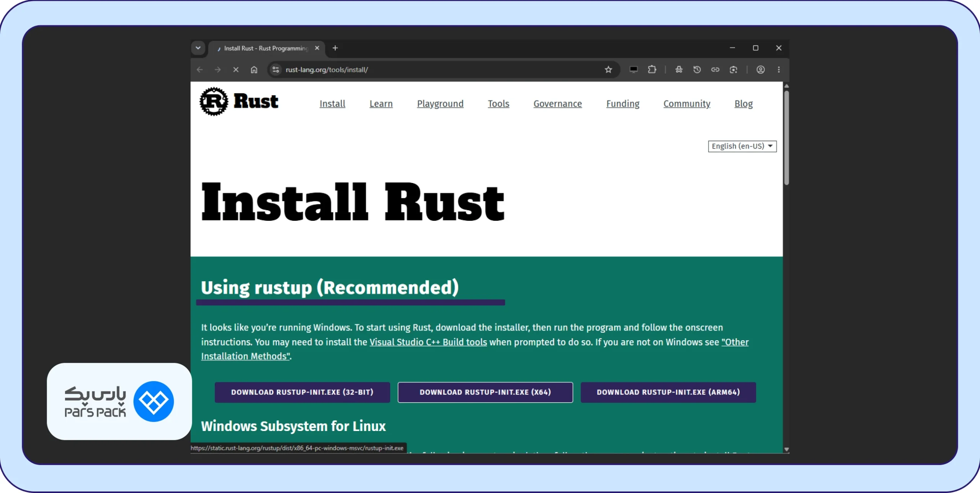Open the history clock icon

(697, 70)
